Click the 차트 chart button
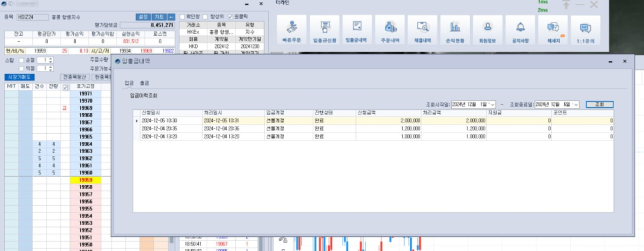Viewport: 644px width, 251px height. coord(159,17)
